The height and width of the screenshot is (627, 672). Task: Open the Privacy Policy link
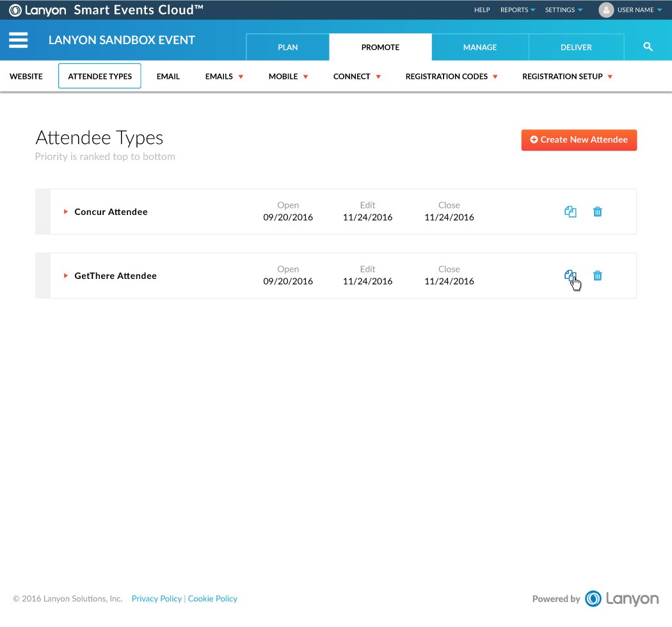coord(156,598)
